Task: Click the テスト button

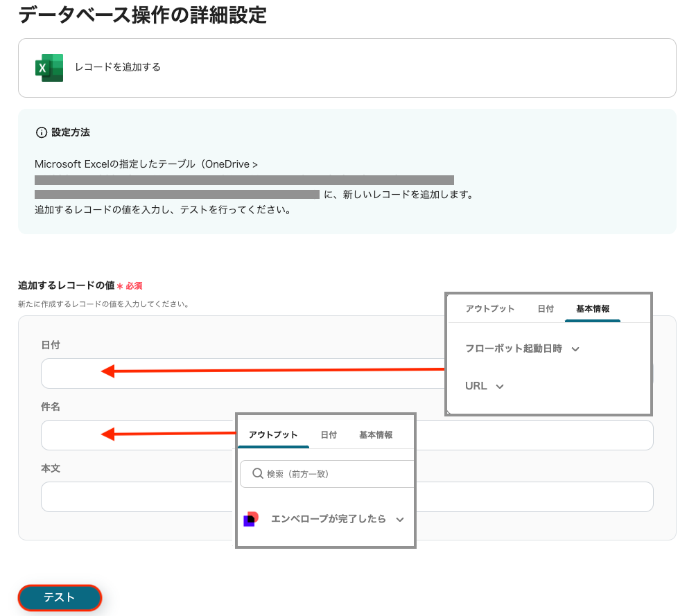Action: tap(60, 597)
